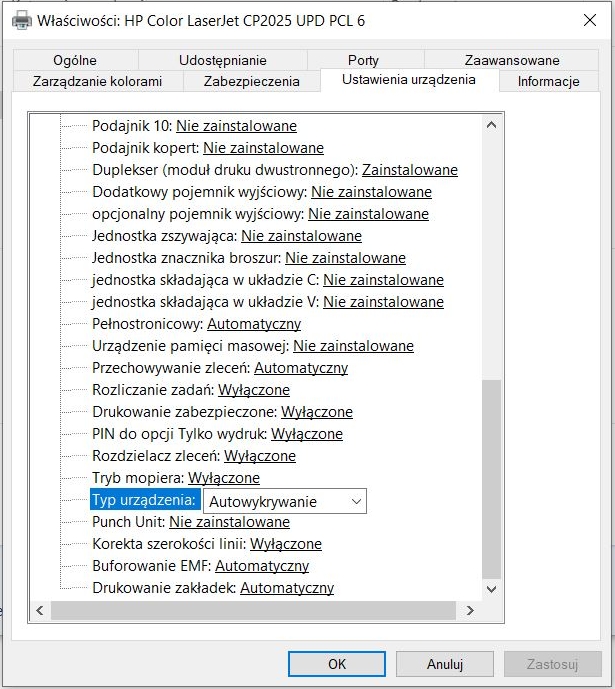Viewport: 615px width, 689px height.
Task: Open Zarządzanie kolorami tab
Action: click(x=98, y=81)
